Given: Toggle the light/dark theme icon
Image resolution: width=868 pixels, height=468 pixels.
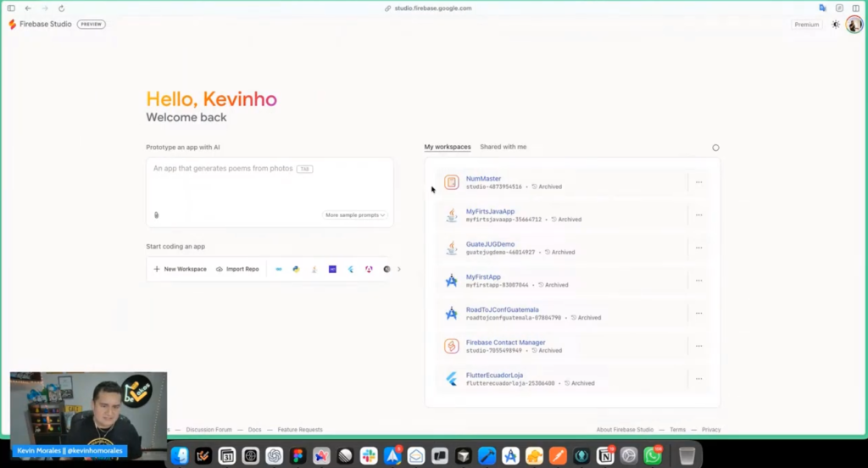Looking at the screenshot, I should pos(836,25).
